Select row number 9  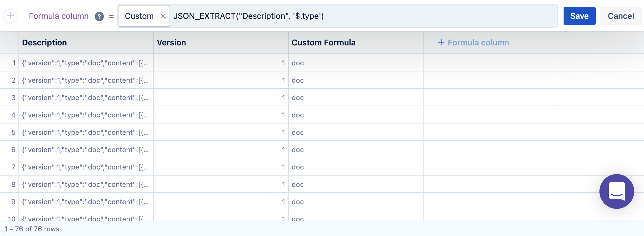(x=13, y=202)
